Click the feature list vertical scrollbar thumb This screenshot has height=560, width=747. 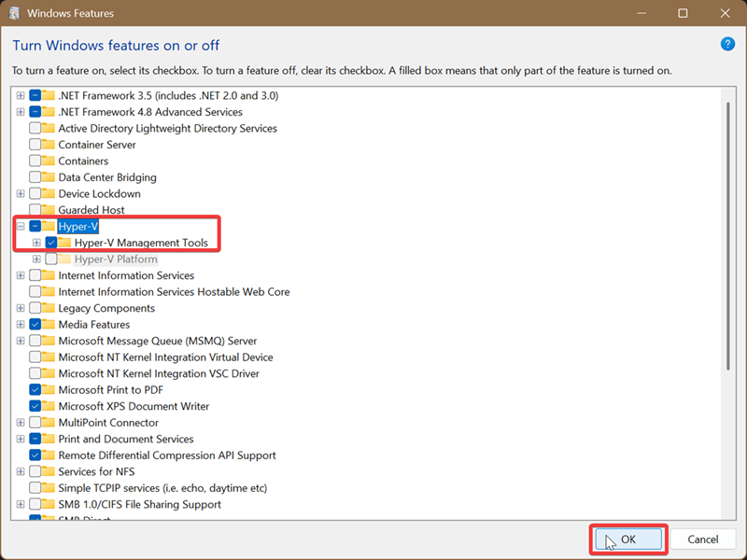coord(728,236)
